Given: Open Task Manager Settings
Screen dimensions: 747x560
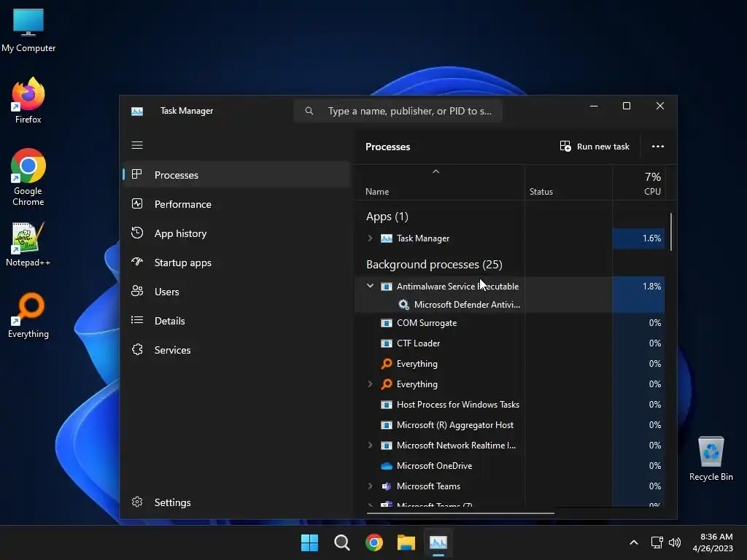Looking at the screenshot, I should 237,502.
